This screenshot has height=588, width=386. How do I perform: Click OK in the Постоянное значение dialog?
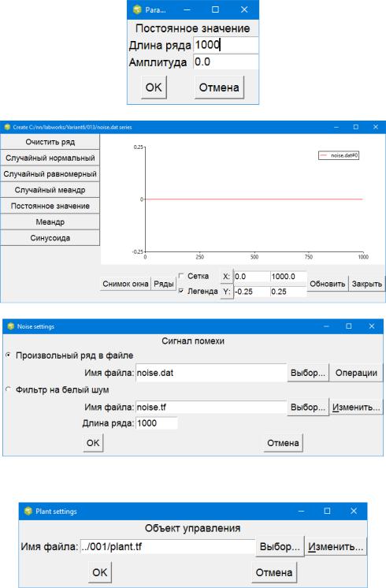154,87
